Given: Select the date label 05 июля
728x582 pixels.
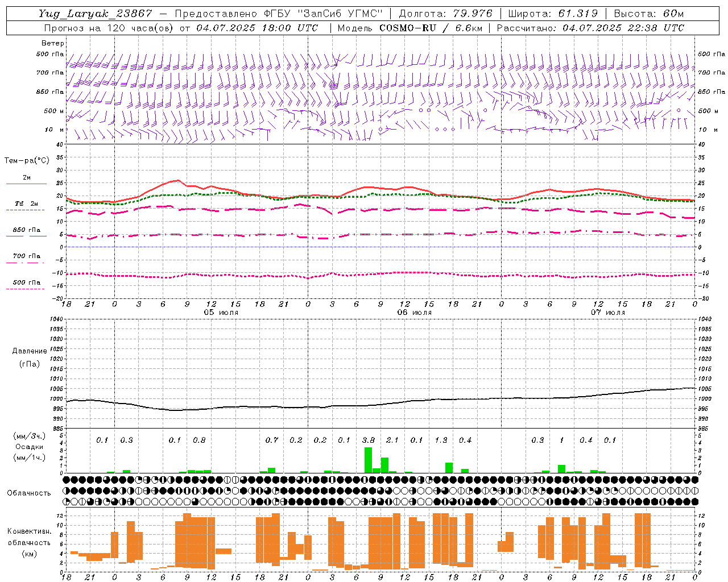Looking at the screenshot, I should (x=221, y=313).
